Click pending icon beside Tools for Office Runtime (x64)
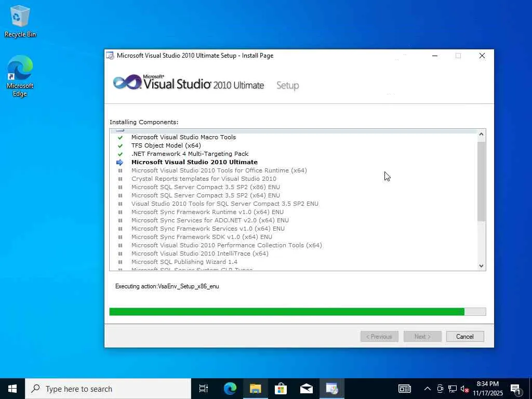 tap(120, 170)
